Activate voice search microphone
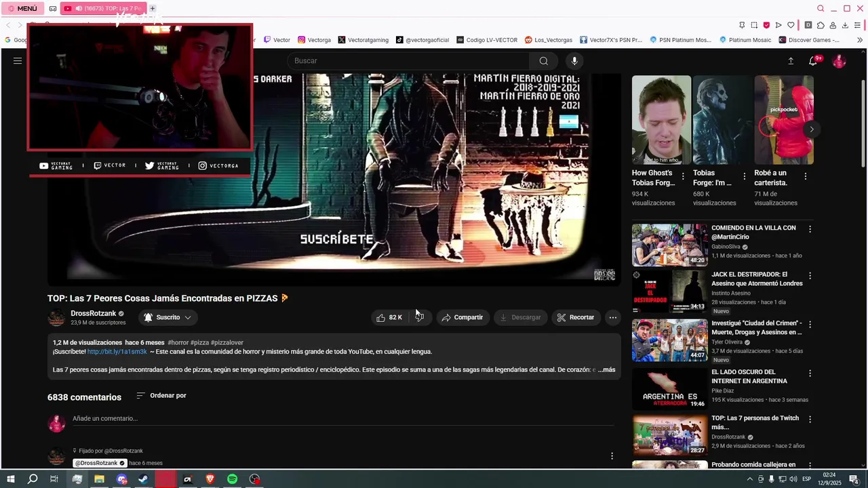 click(574, 61)
